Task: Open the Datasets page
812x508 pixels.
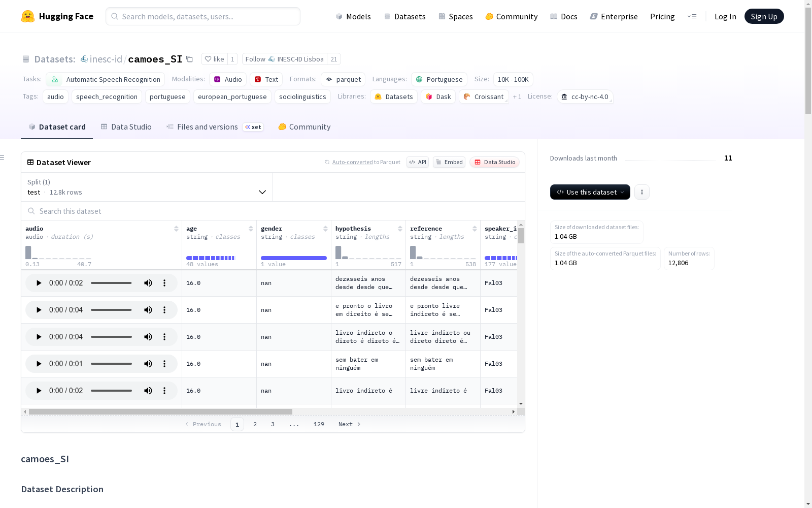Action: [404, 16]
